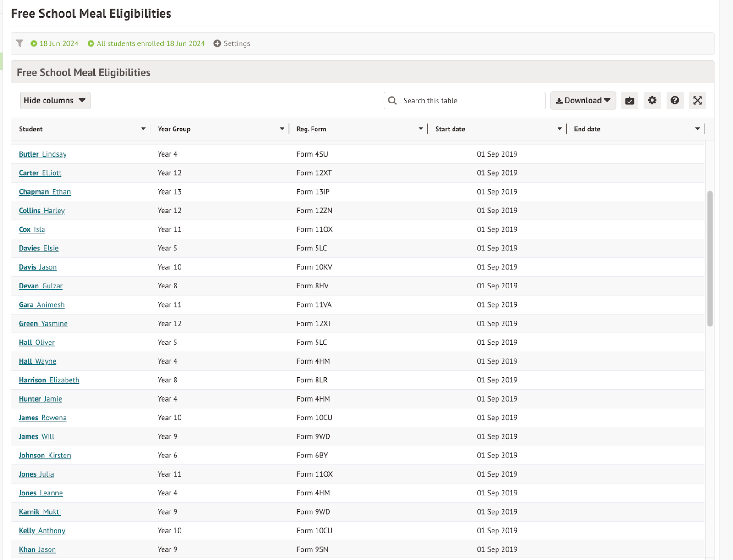Open the Hide columns dropdown

point(55,101)
